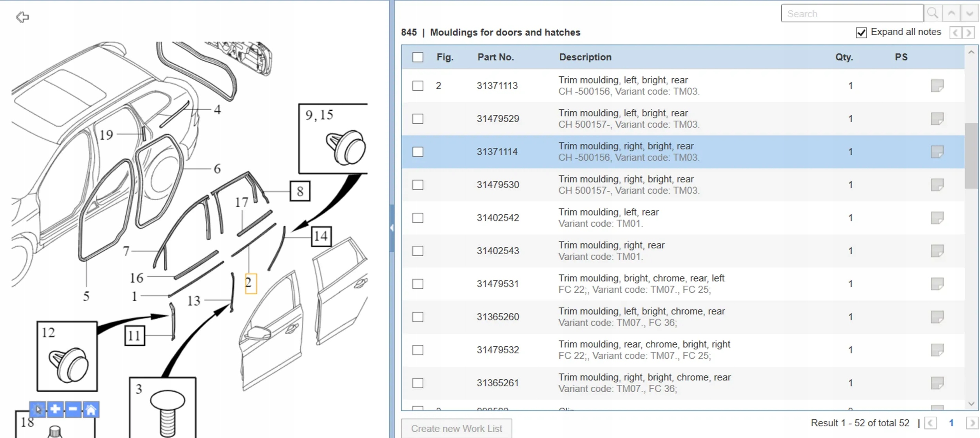
Task: Tick the select-all checkbox in table header
Action: click(418, 57)
